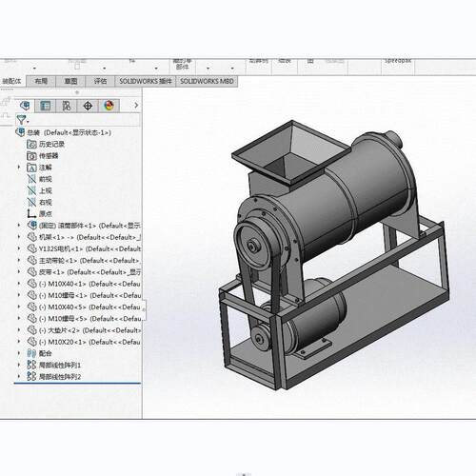Expand the 注解 annotations folder
Screen dimensions: 476x476
pyautogui.click(x=19, y=168)
